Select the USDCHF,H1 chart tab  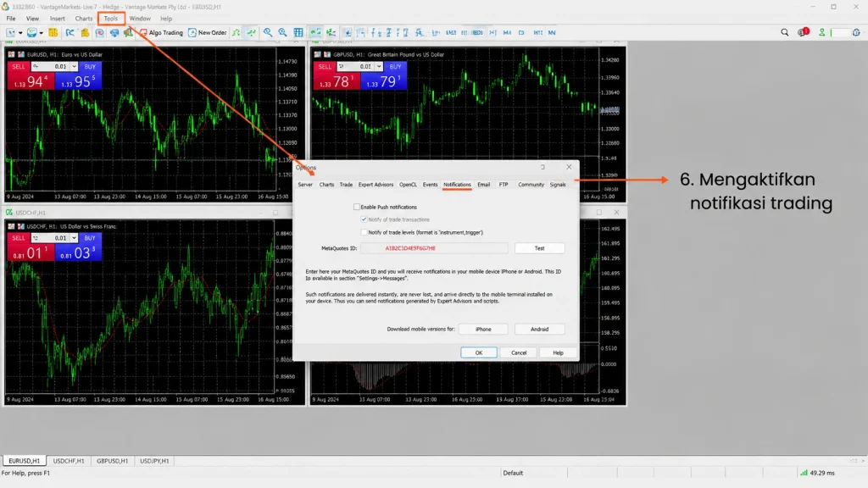pyautogui.click(x=69, y=461)
